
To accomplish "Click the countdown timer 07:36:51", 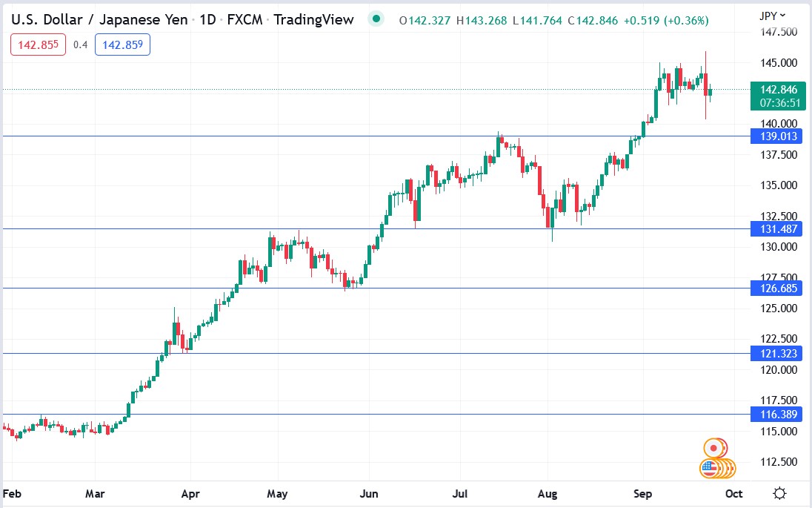I will click(780, 102).
